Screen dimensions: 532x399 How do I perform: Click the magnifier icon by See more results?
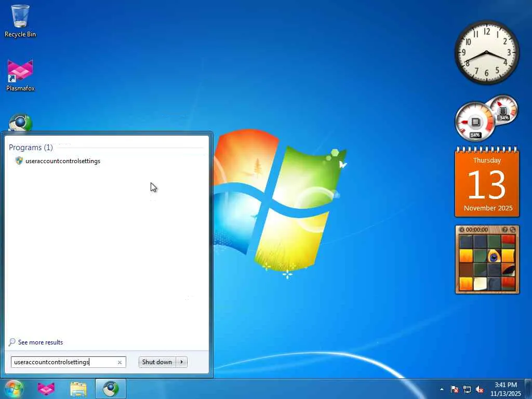coord(12,342)
